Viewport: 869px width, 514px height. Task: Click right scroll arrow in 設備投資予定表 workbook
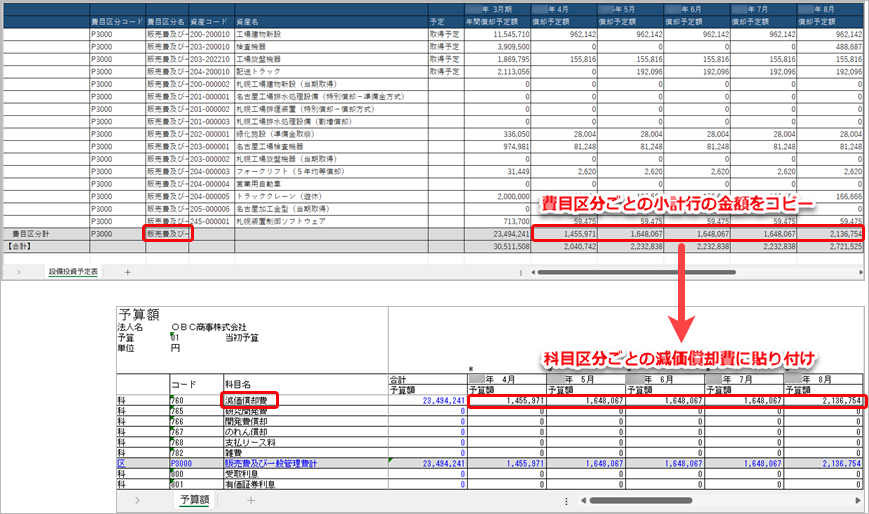click(860, 272)
